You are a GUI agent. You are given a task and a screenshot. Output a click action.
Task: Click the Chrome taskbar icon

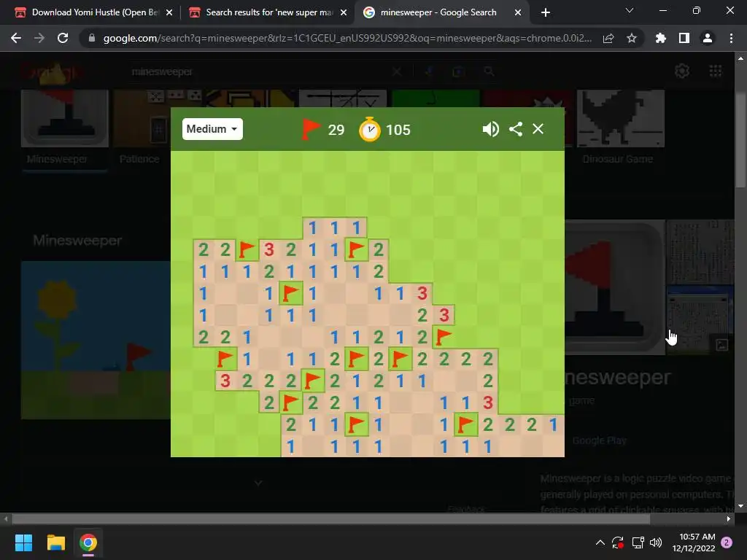point(88,542)
